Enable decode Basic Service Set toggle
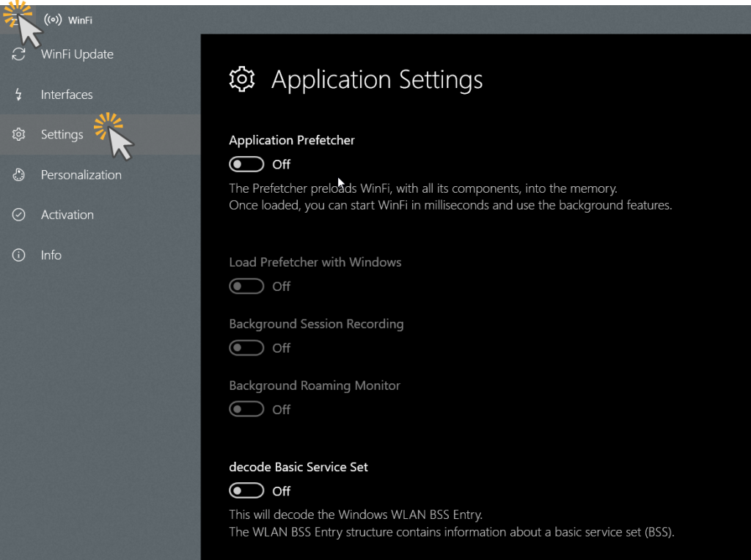751x560 pixels. click(x=246, y=491)
